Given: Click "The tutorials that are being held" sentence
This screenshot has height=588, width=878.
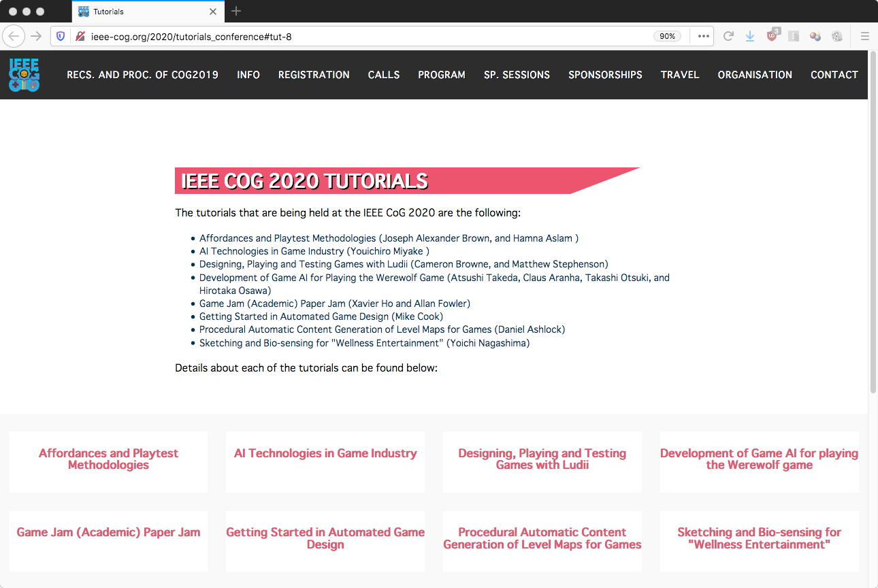Looking at the screenshot, I should pos(348,213).
